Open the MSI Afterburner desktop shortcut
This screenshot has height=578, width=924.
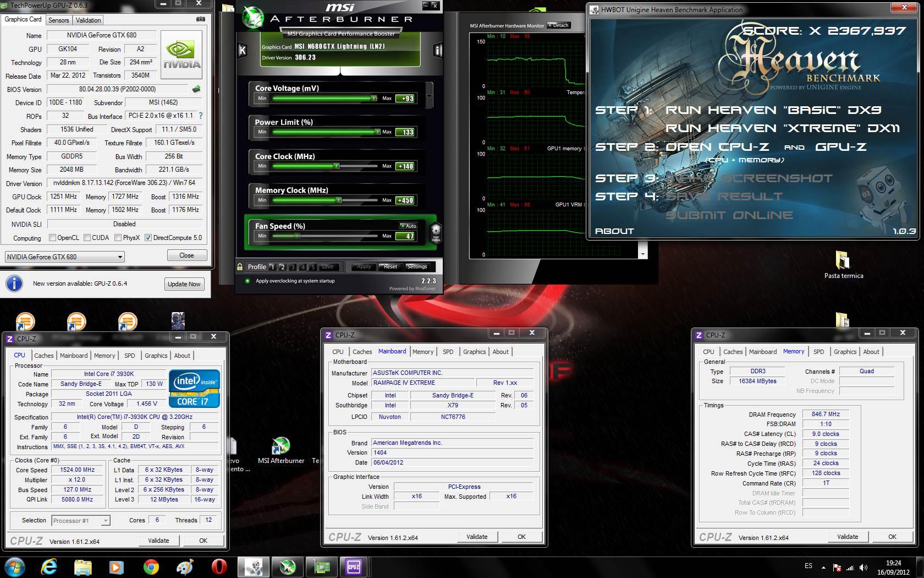click(x=281, y=450)
